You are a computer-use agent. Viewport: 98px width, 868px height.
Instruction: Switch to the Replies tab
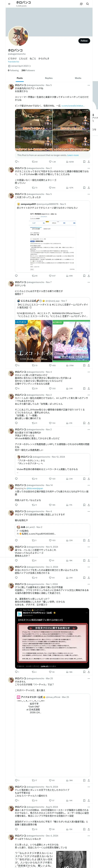click(x=49, y=78)
